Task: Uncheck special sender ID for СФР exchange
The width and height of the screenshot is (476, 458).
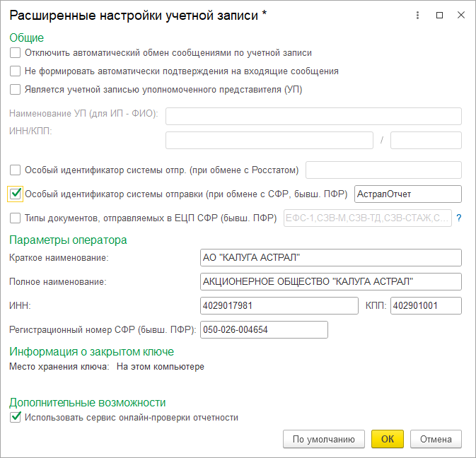Action: click(16, 194)
